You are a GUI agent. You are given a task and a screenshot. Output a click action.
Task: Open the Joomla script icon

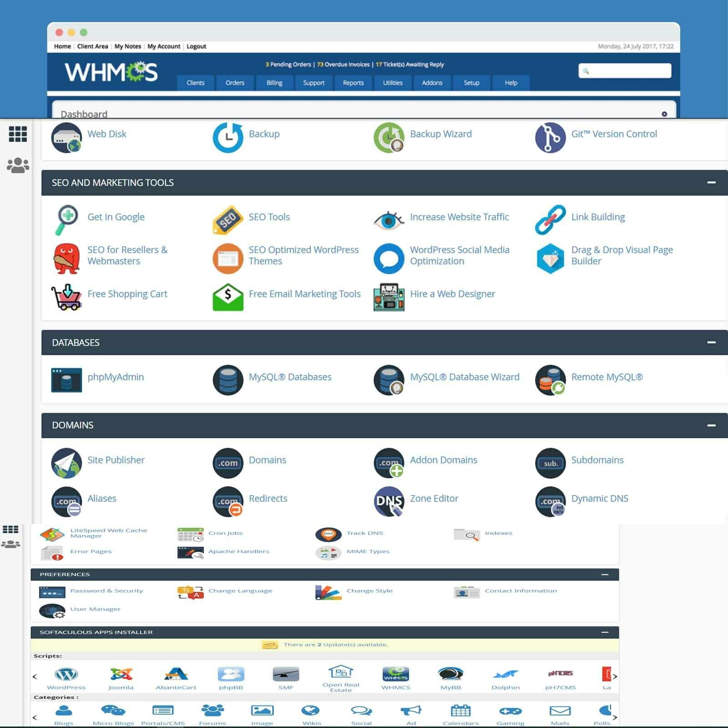[x=121, y=674]
